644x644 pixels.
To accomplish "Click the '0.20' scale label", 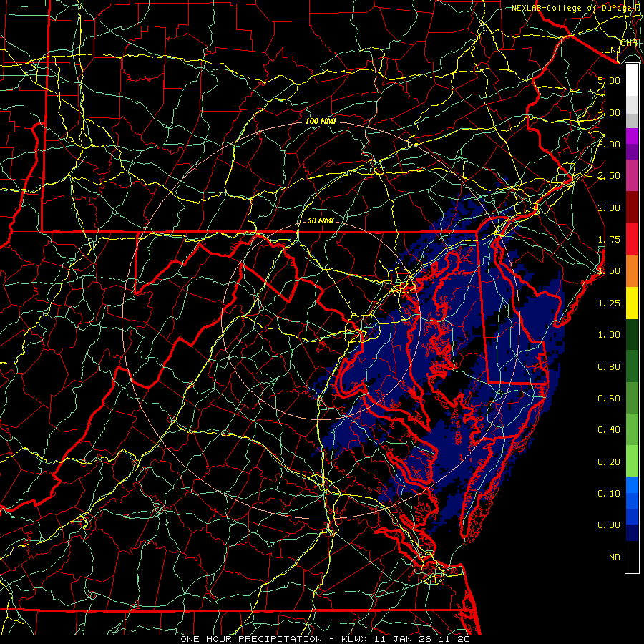I will click(609, 462).
